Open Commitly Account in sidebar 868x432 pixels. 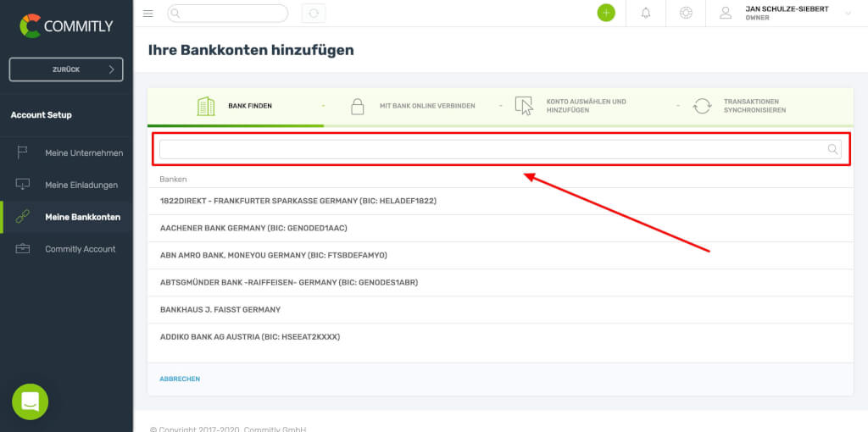66,249
